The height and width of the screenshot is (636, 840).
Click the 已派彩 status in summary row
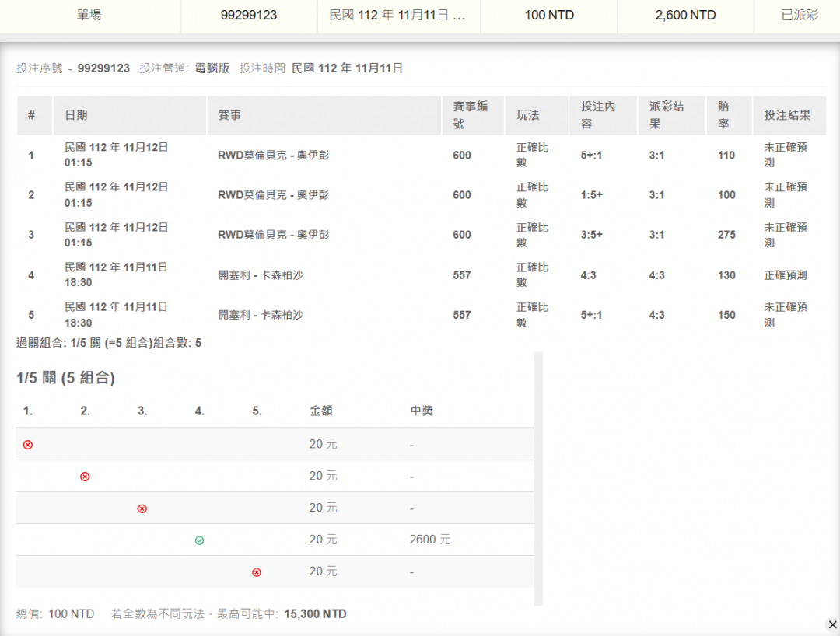tap(800, 15)
